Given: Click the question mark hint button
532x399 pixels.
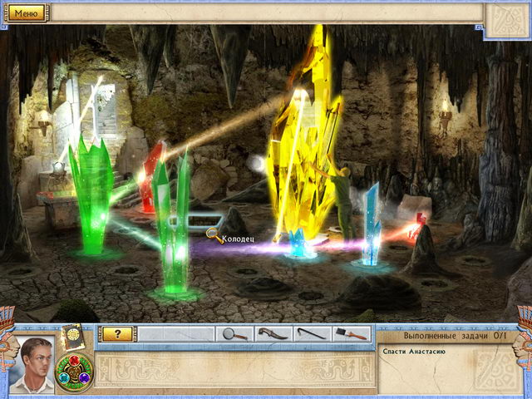Looking at the screenshot, I should [x=117, y=333].
